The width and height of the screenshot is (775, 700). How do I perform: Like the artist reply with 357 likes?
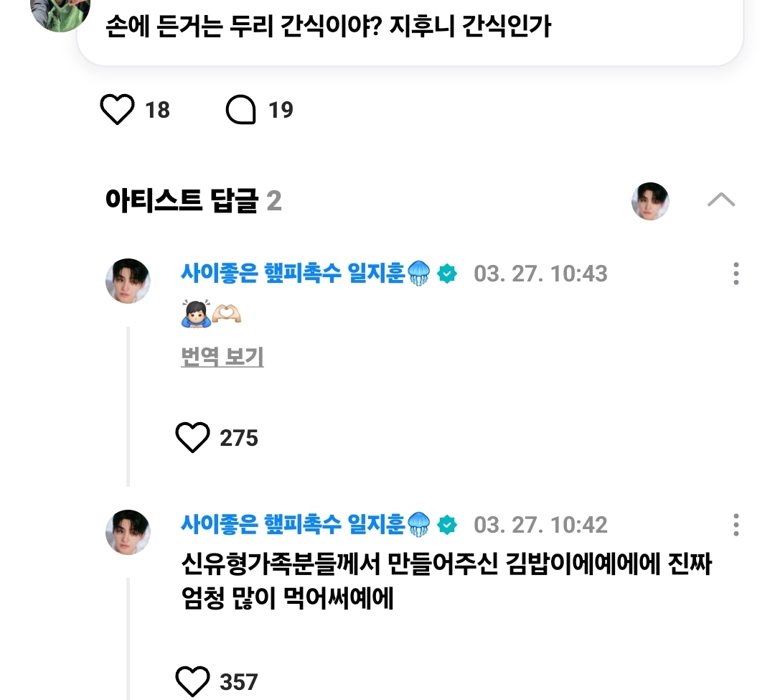[192, 681]
